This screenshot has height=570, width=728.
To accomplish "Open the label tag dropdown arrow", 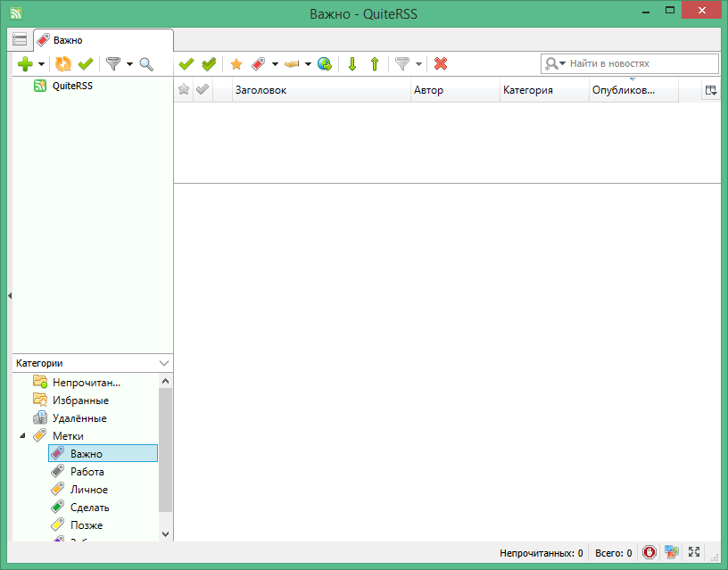I will tap(275, 64).
